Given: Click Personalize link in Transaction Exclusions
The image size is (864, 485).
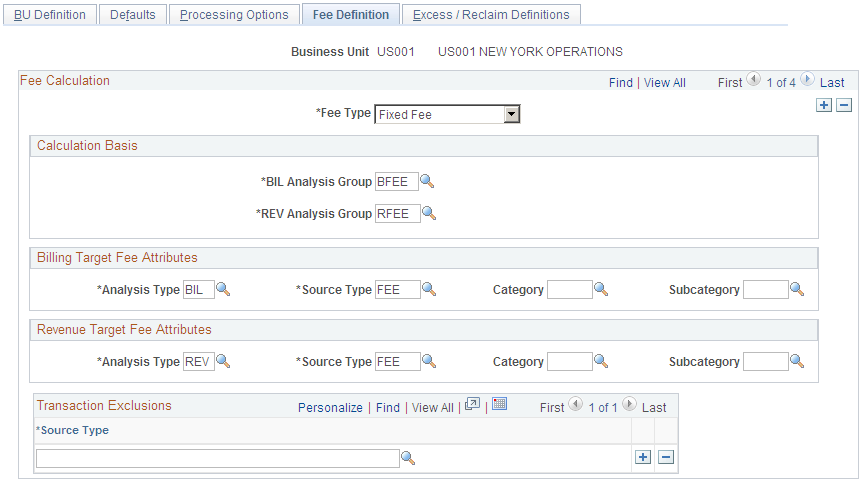Looking at the screenshot, I should (330, 408).
